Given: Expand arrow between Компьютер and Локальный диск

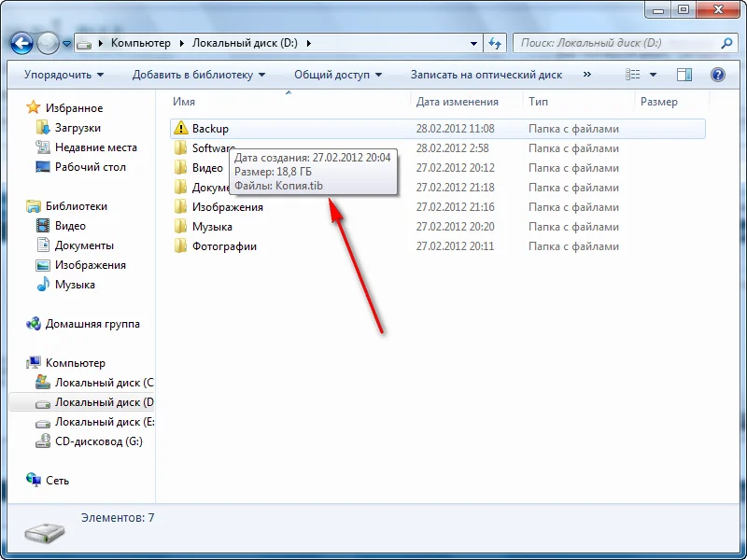Looking at the screenshot, I should click(x=182, y=43).
